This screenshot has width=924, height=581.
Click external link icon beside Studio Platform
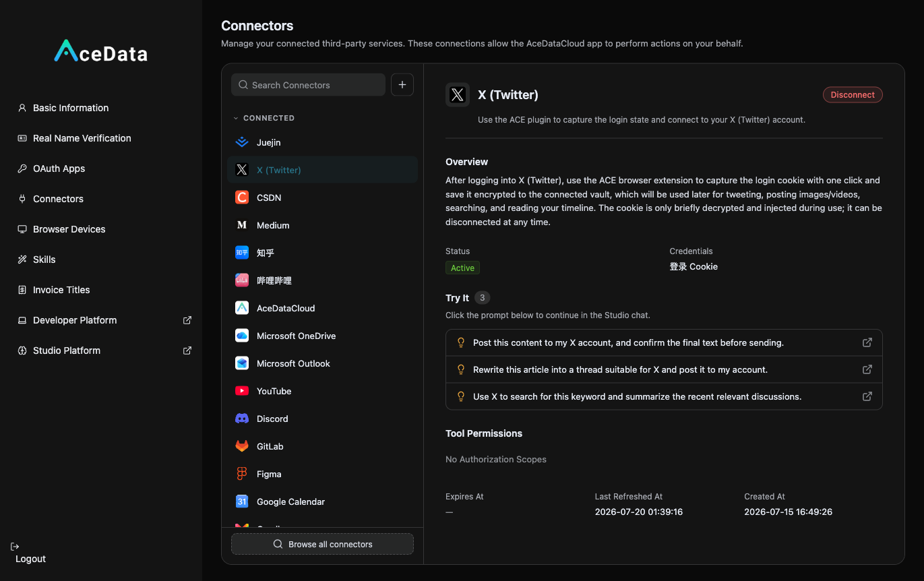(187, 350)
